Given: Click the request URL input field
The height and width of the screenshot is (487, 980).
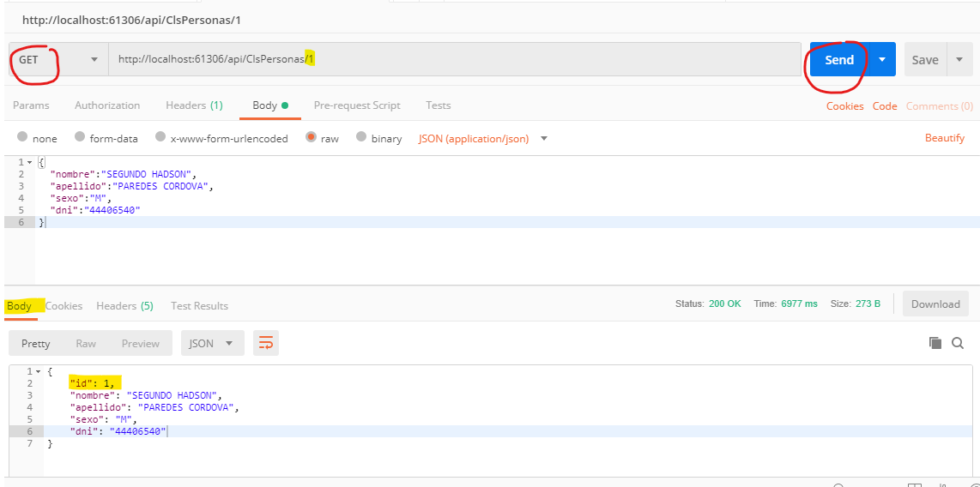Looking at the screenshot, I should pos(454,59).
